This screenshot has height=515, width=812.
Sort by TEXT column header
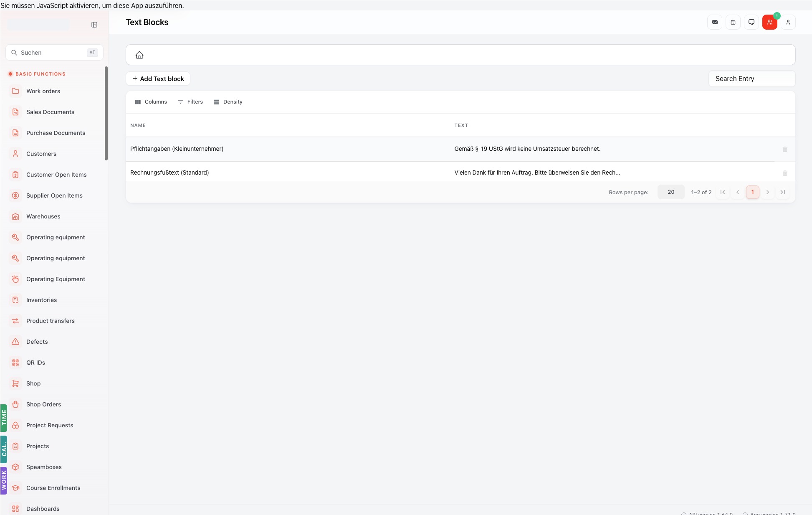pyautogui.click(x=461, y=125)
